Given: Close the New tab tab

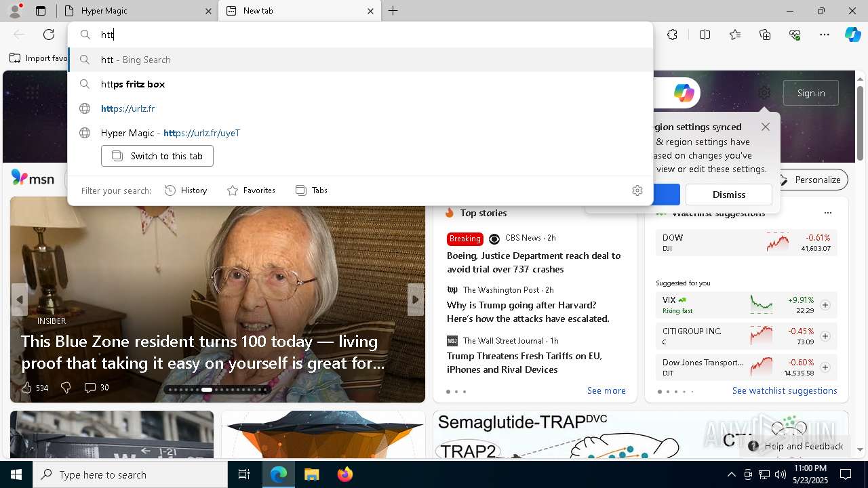Looking at the screenshot, I should tap(370, 11).
